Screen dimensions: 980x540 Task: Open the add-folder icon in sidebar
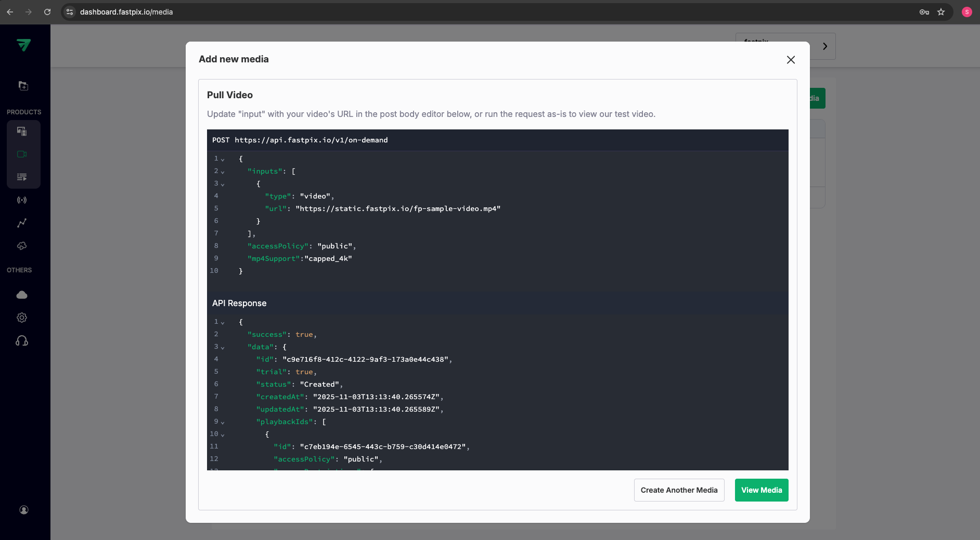(23, 86)
